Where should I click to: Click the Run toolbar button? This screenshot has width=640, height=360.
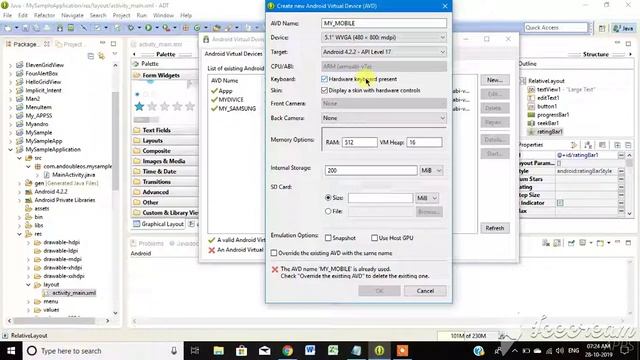point(148,28)
